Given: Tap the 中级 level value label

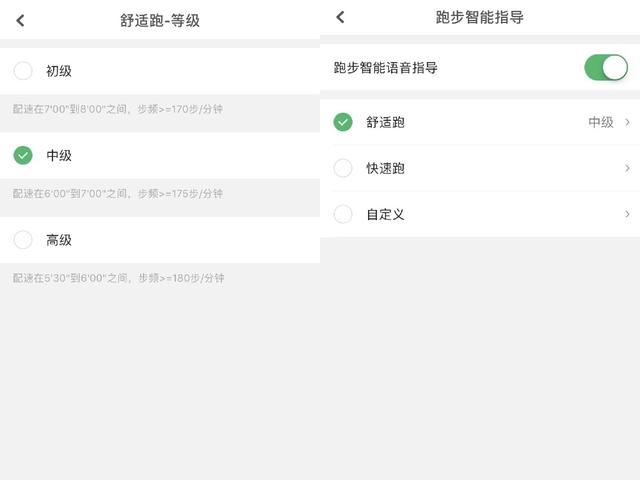Looking at the screenshot, I should (601, 122).
